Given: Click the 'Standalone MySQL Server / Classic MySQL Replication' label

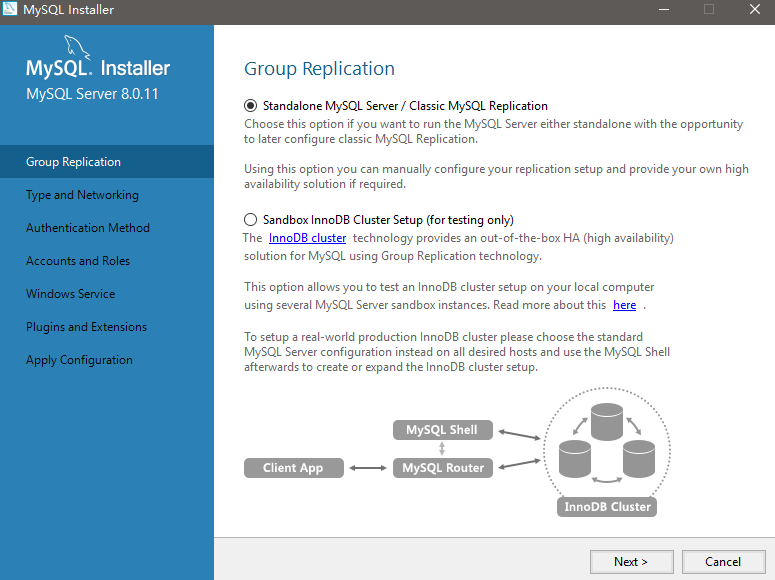Looking at the screenshot, I should [405, 106].
